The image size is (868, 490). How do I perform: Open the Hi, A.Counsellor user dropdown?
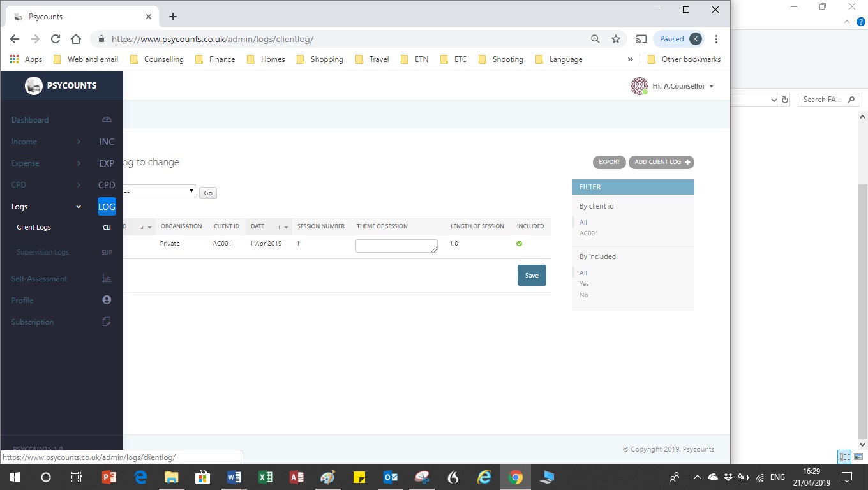coord(683,86)
